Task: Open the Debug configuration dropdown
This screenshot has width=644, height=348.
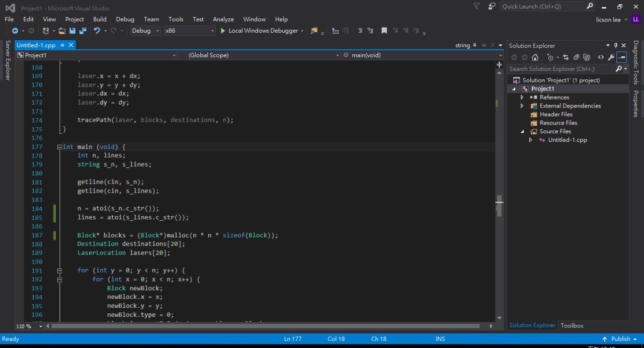Action: click(x=145, y=31)
